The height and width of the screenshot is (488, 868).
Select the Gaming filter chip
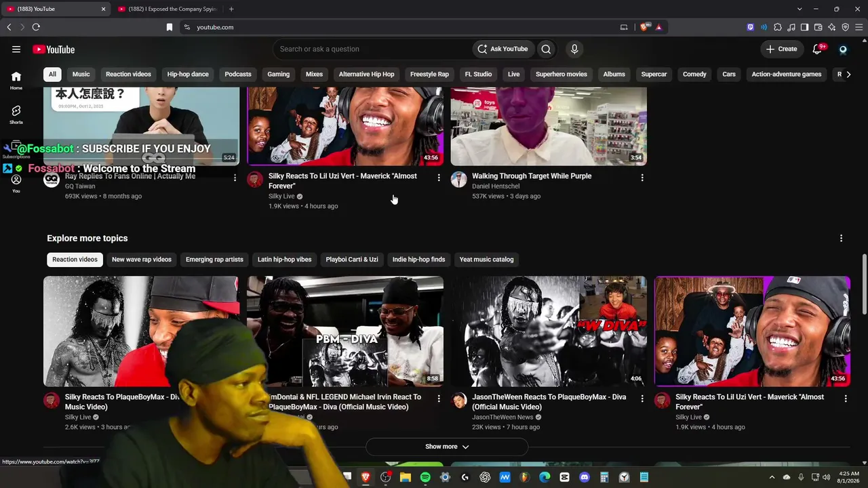coord(278,74)
